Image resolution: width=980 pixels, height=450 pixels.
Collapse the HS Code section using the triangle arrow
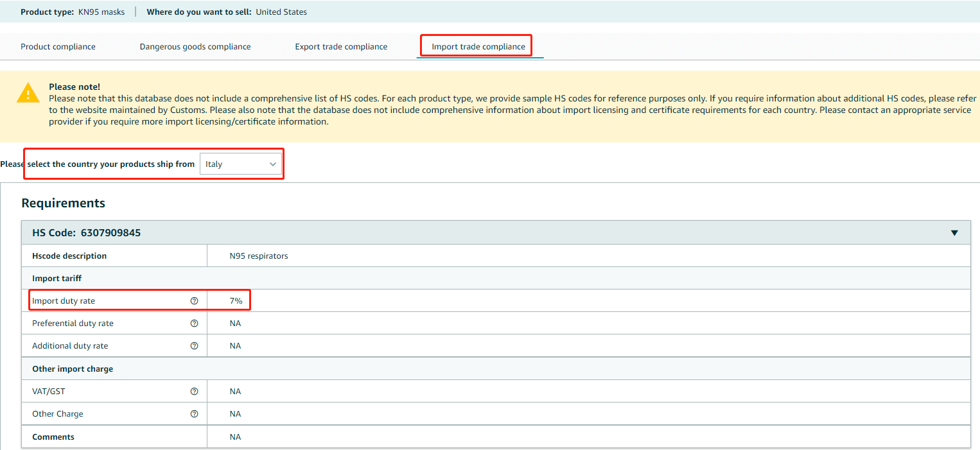coord(954,233)
